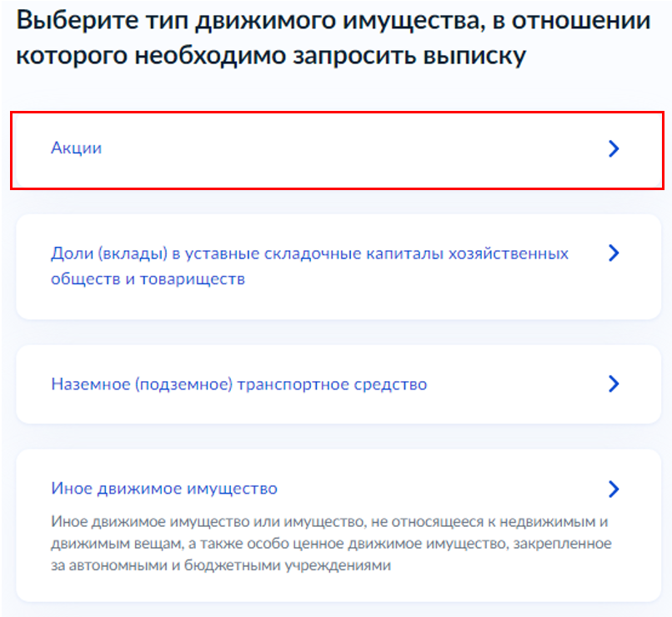
Task: Click the 'обществ и товариществ' text line
Action: pos(148,279)
